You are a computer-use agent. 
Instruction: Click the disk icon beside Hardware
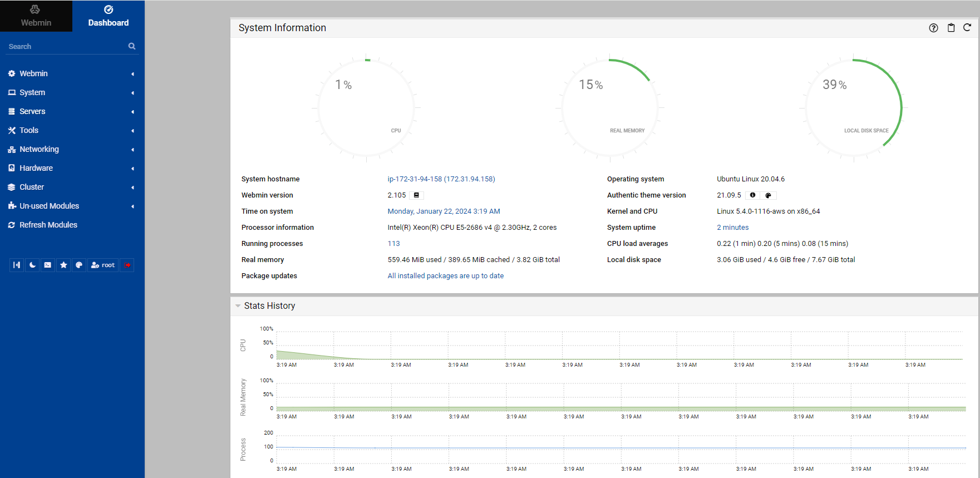12,168
